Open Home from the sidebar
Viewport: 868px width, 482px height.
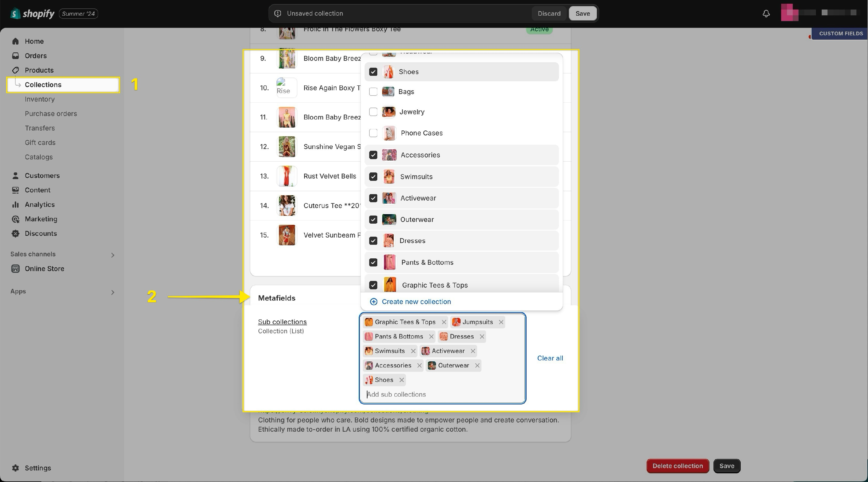click(34, 41)
